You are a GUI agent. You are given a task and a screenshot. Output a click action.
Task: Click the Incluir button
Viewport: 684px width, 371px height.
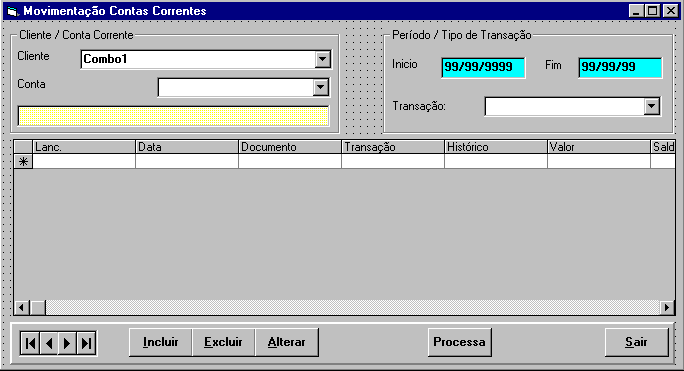pos(161,342)
